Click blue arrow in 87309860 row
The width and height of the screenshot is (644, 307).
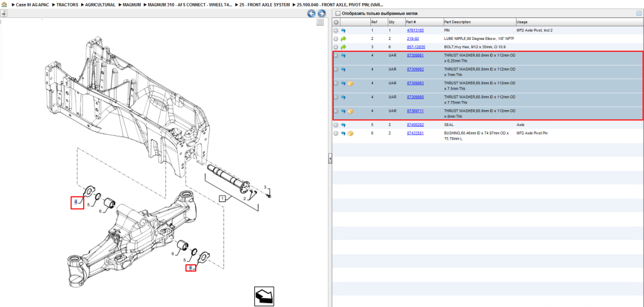pos(343,97)
